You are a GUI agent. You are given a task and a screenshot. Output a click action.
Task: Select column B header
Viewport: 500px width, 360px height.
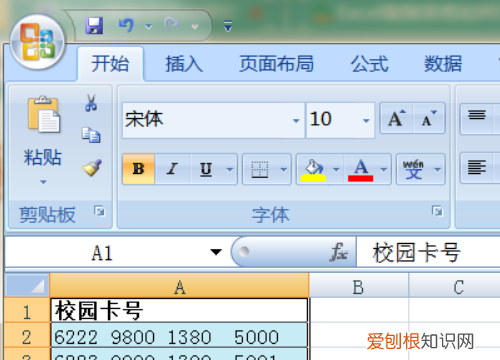click(359, 286)
